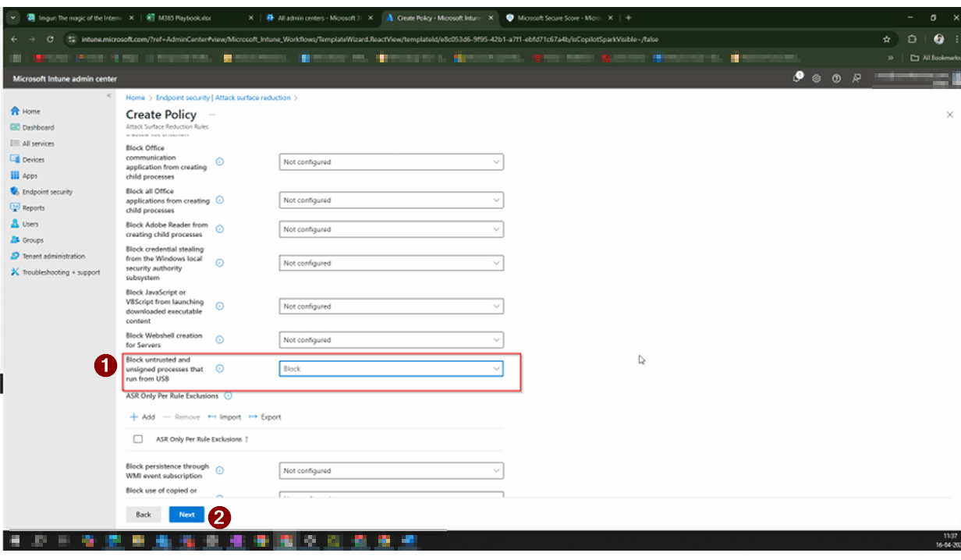The image size is (961, 560).
Task: Close the Create Policy pane
Action: point(949,115)
